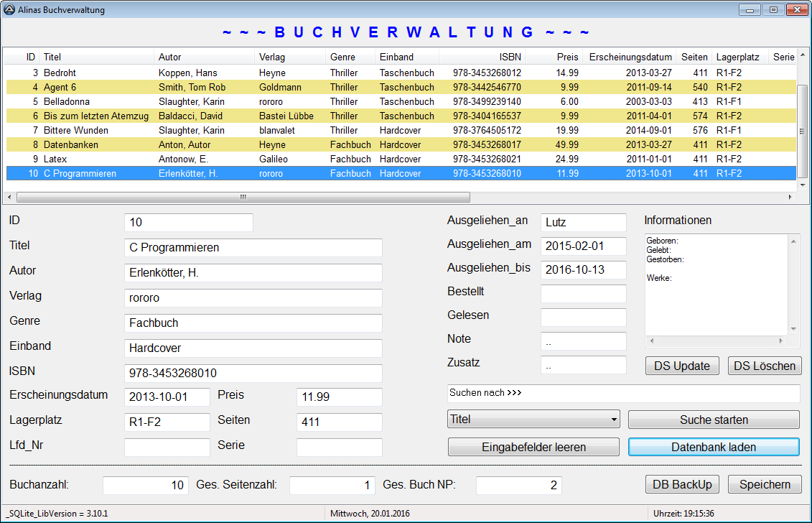Click the table's horizontal scrollbar thumb
This screenshot has width=812, height=523.
click(243, 197)
